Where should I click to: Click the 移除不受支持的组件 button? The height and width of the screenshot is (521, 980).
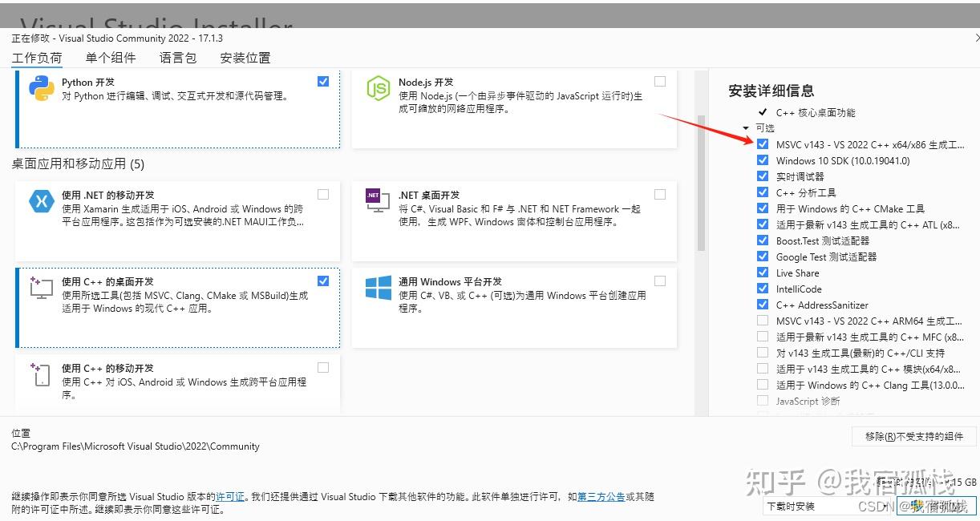point(913,436)
